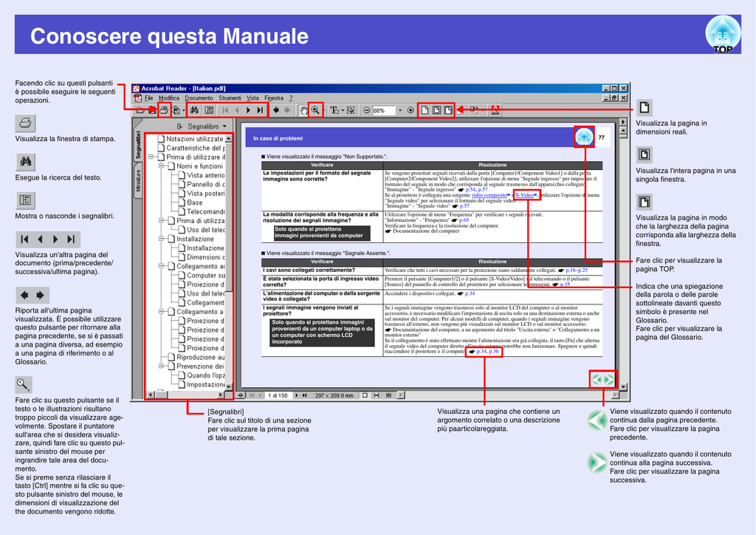Switch to the Miniature side tab

tap(138, 181)
